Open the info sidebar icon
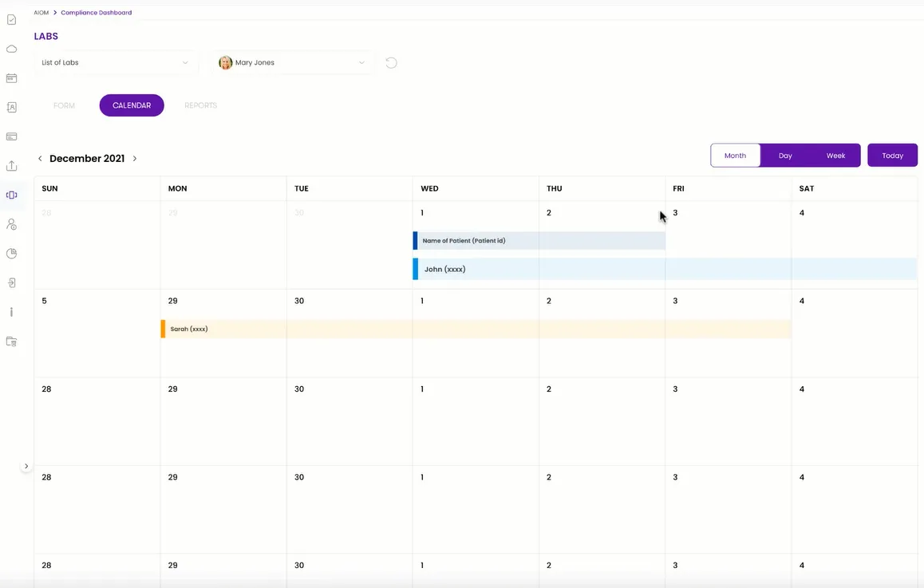The image size is (924, 588). (x=11, y=312)
